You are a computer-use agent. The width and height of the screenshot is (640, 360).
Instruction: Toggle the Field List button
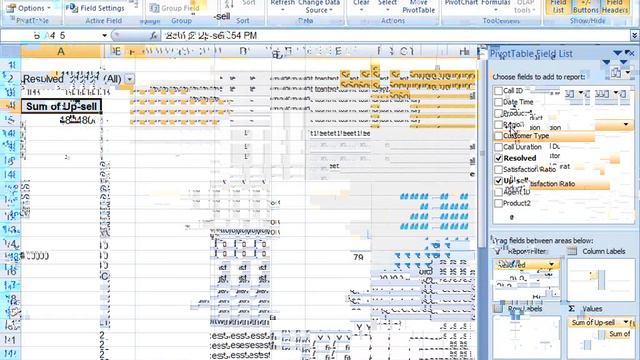[x=558, y=7]
